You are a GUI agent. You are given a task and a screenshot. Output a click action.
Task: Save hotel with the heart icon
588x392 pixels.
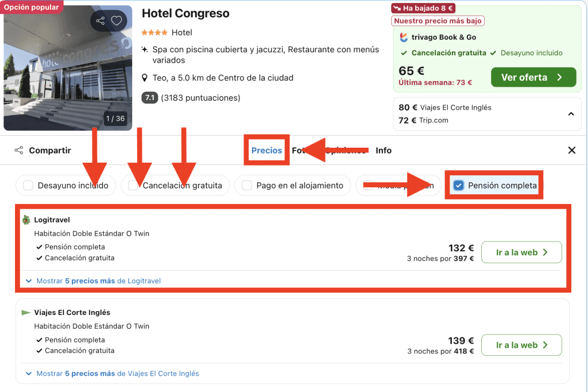coord(117,21)
